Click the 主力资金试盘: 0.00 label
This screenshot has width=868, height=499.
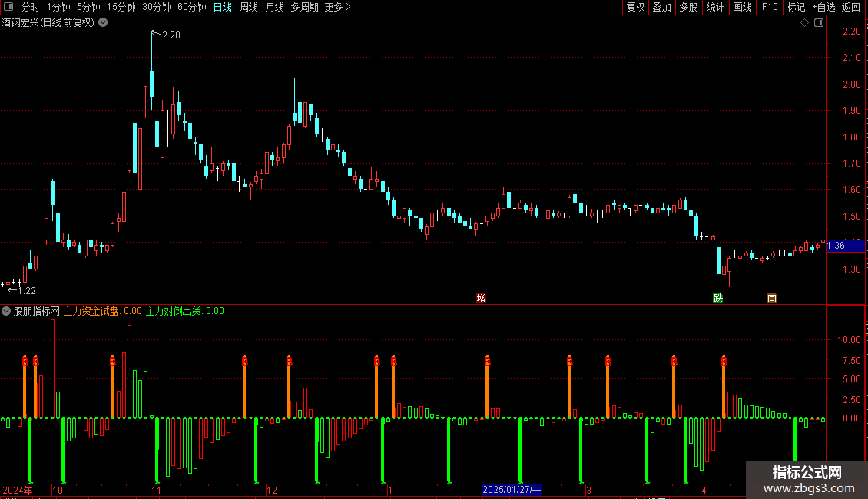point(102,311)
